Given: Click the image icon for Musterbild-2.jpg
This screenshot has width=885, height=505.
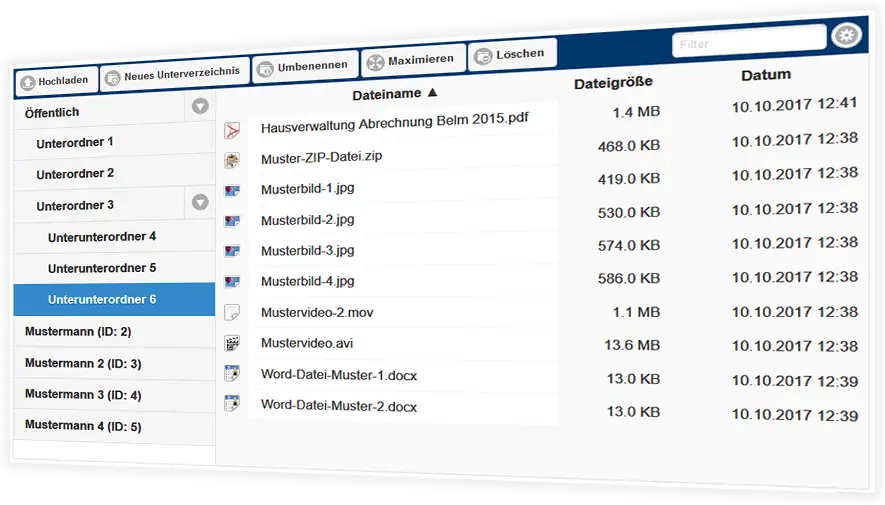Looking at the screenshot, I should (232, 221).
